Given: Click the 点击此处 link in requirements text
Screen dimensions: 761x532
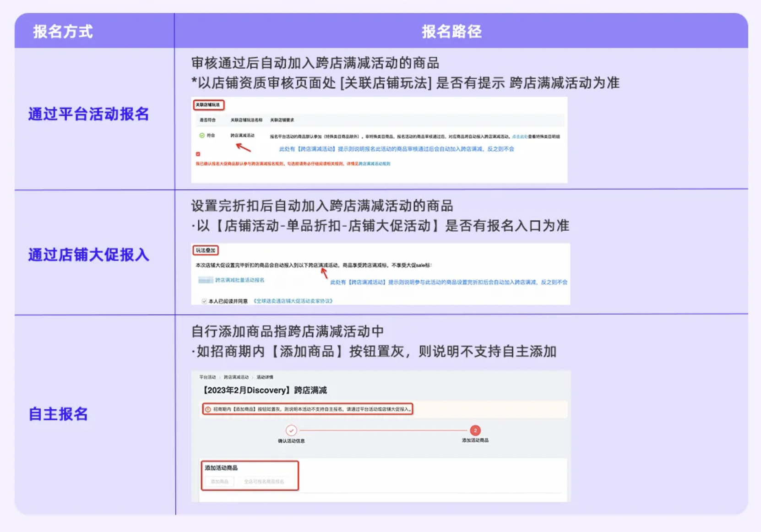Looking at the screenshot, I should [520, 136].
